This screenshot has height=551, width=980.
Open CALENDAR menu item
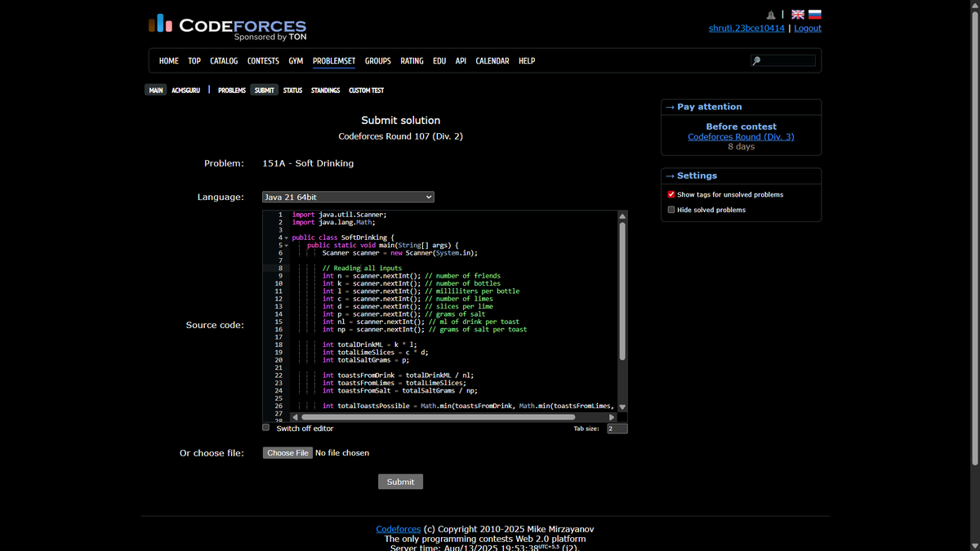point(492,60)
